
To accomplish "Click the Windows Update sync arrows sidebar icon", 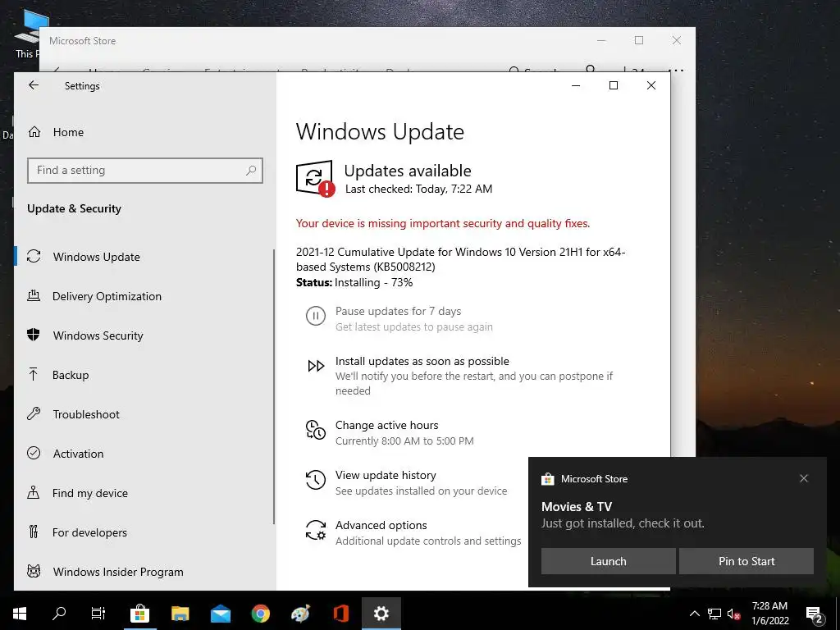I will 34,256.
